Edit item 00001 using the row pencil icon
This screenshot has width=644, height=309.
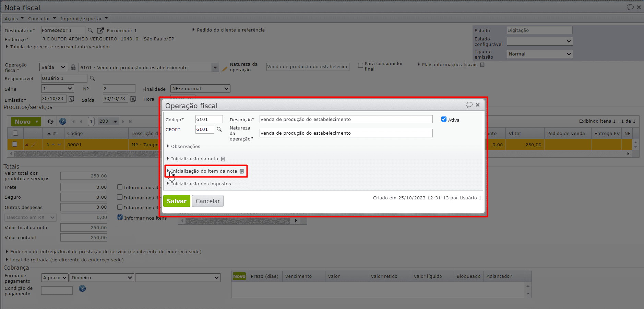click(34, 145)
